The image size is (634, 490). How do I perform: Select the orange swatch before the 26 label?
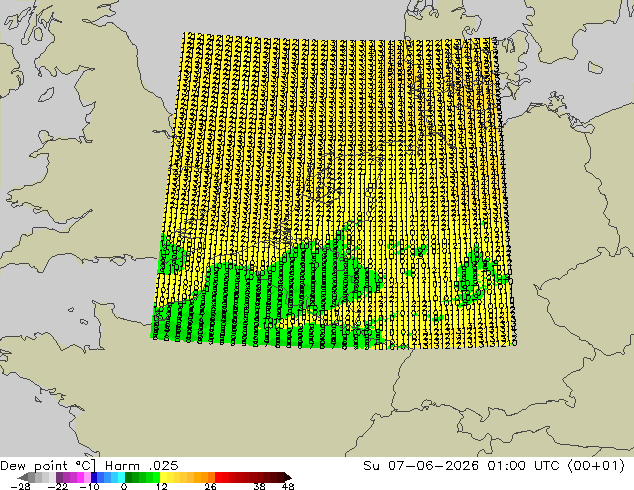click(211, 477)
